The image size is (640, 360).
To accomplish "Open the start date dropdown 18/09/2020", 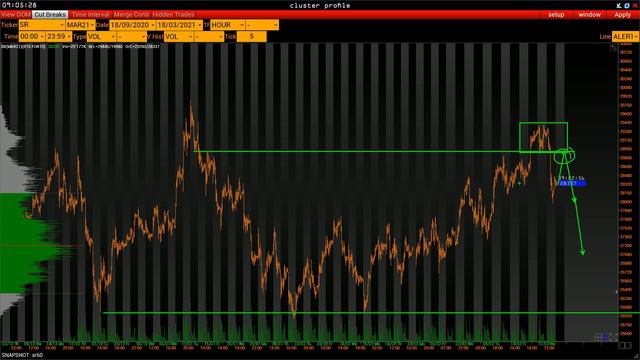I will (132, 25).
